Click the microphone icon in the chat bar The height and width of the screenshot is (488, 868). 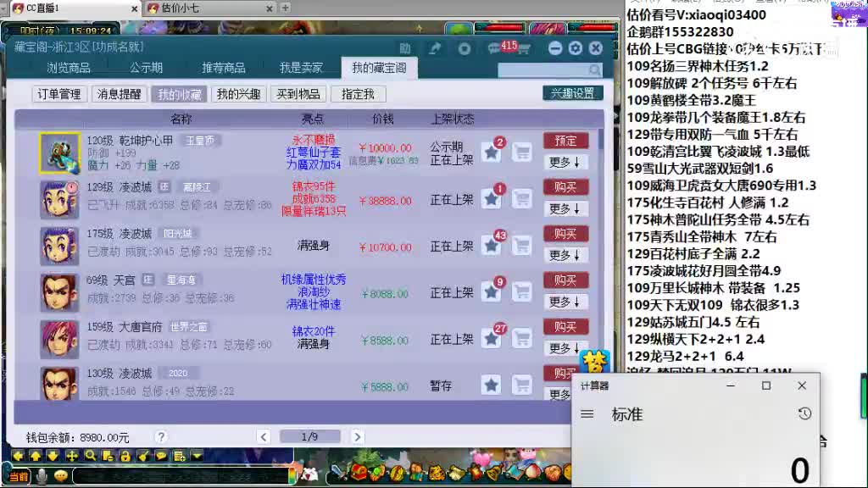click(42, 475)
